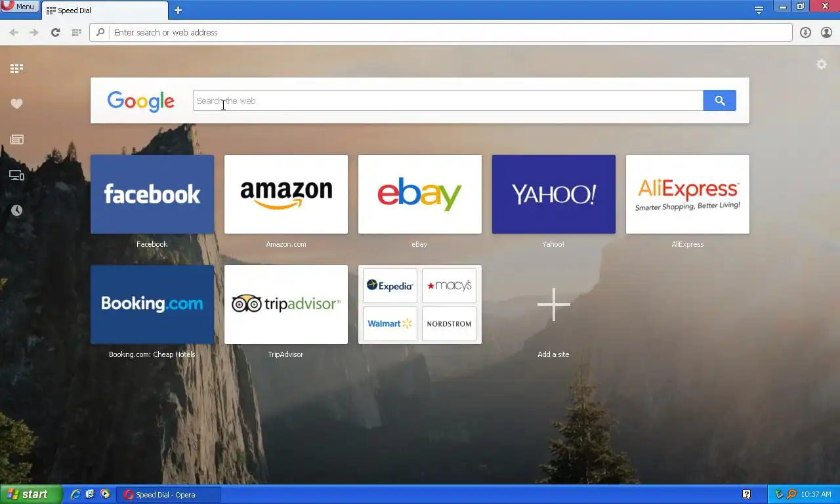Click the blue Google search button
The image size is (840, 504).
719,100
